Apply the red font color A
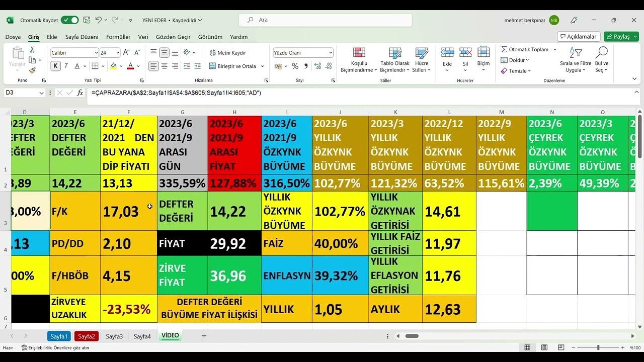The image size is (644, 362). [130, 66]
